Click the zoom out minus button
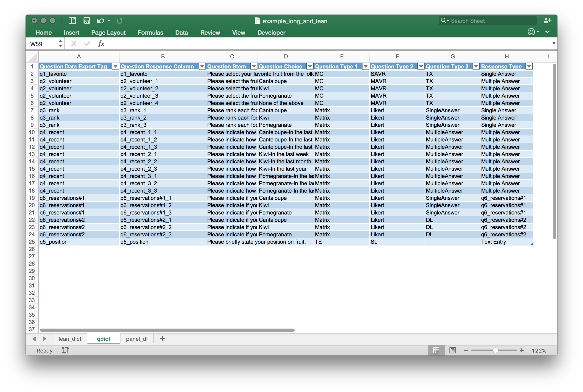The image size is (583, 392). click(466, 350)
